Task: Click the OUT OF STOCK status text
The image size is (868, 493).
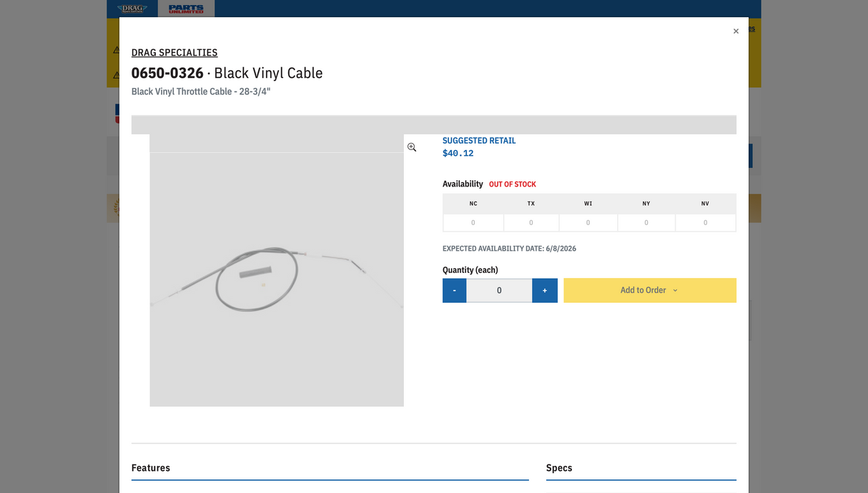Action: (x=513, y=184)
